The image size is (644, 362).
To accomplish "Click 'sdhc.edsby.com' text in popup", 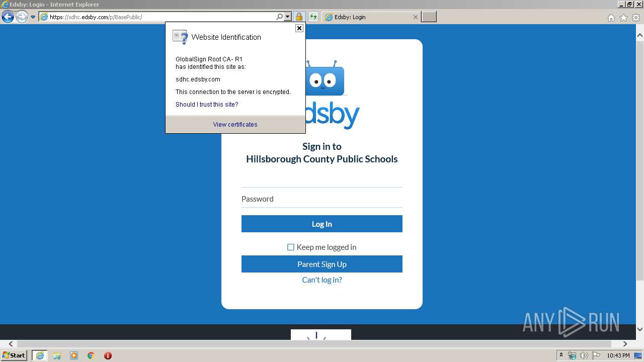I will pyautogui.click(x=198, y=79).
